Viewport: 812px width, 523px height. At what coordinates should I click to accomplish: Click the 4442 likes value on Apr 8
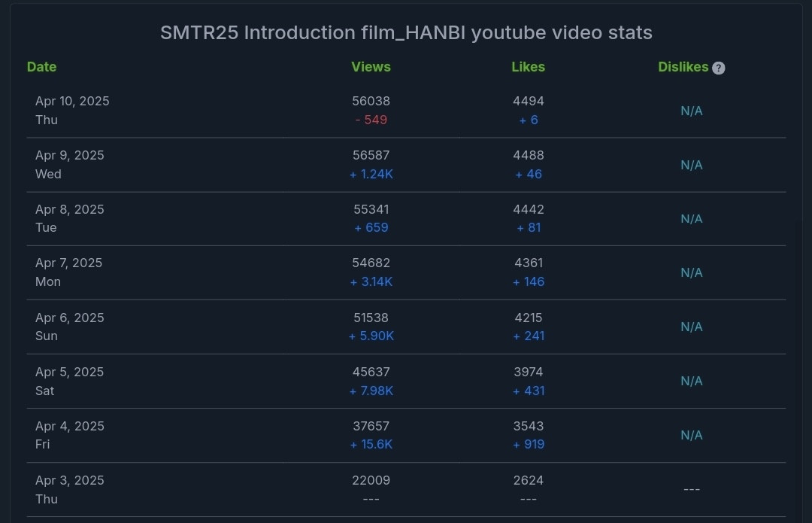click(529, 209)
